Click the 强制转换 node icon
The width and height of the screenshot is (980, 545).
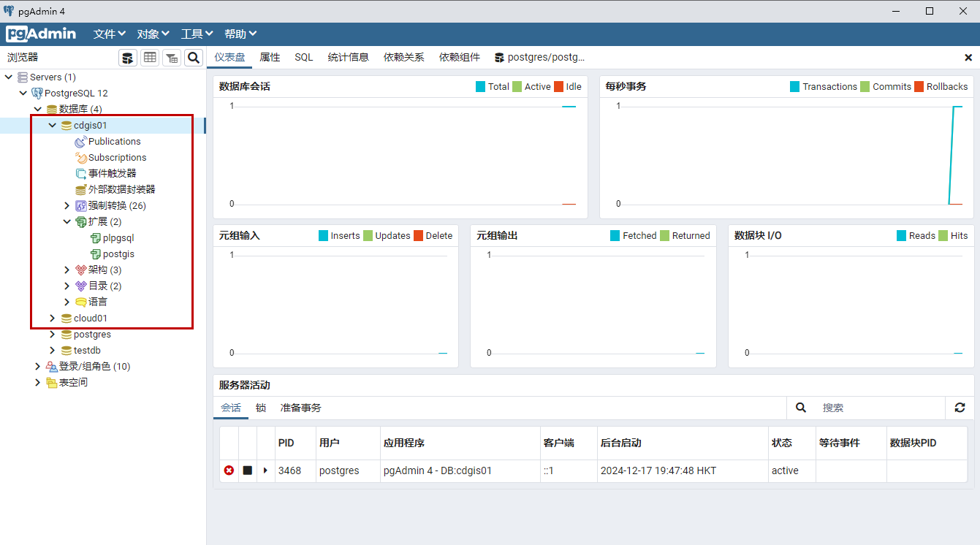tap(81, 205)
